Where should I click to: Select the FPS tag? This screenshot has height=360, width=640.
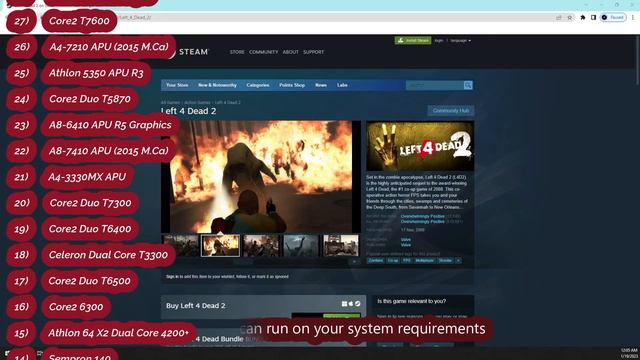[407, 260]
